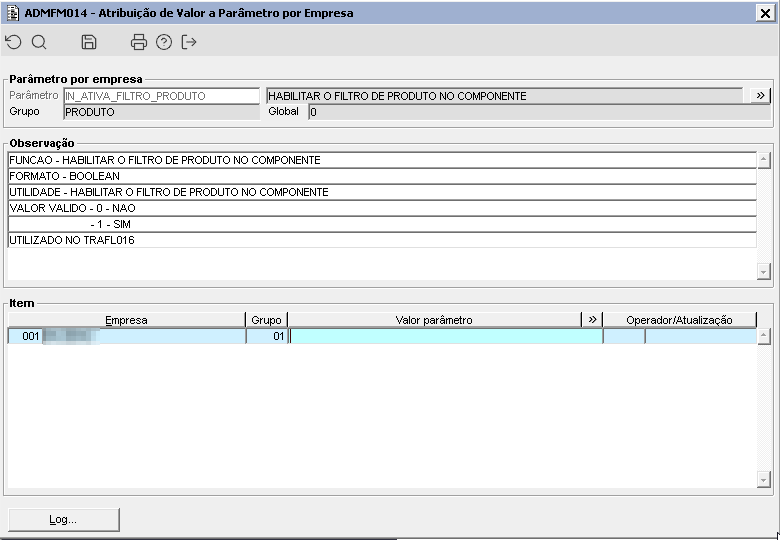Viewport: 780px width, 540px height.
Task: Click the Valor parâmetro cell for empresa 001
Action: point(446,336)
